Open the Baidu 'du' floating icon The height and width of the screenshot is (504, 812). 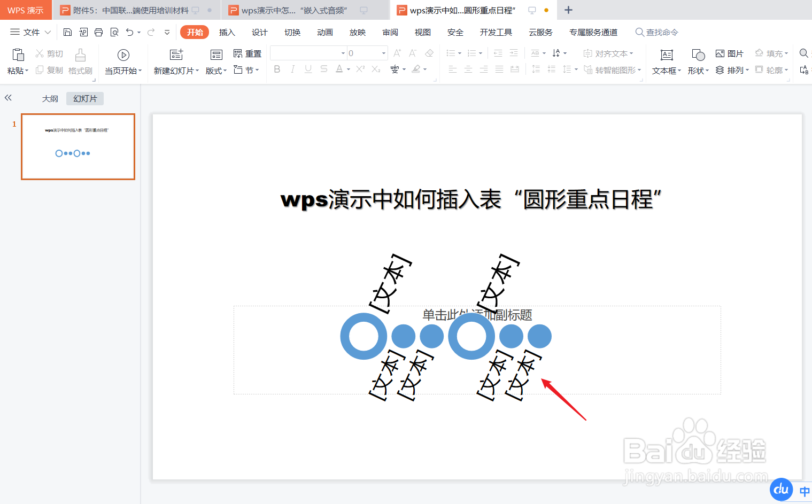click(x=781, y=489)
